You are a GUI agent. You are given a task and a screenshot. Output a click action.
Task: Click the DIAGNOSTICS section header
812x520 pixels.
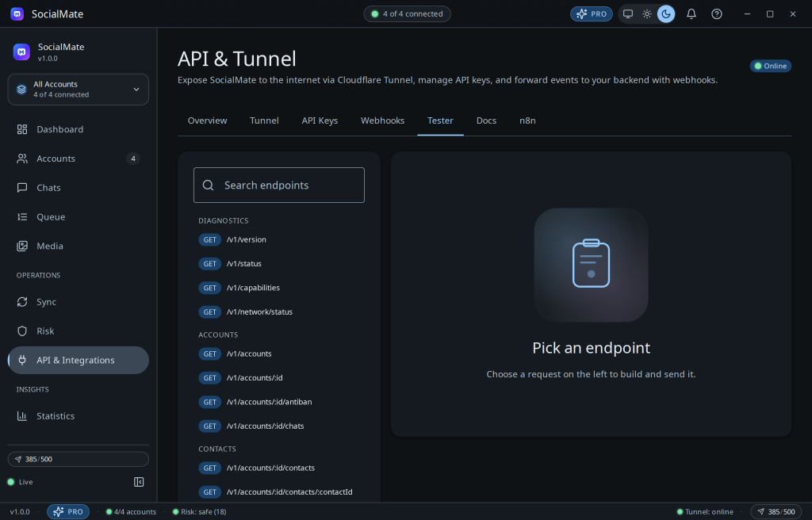point(223,220)
